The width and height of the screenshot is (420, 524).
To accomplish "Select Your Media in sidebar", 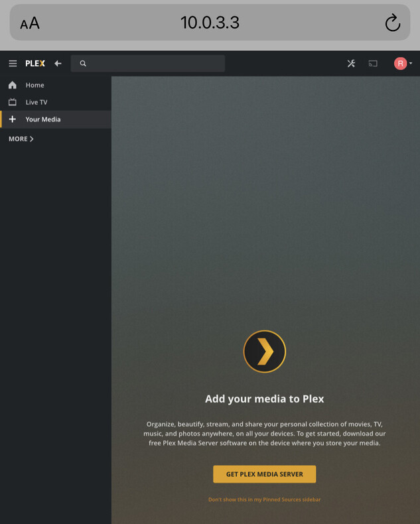I will pos(56,119).
